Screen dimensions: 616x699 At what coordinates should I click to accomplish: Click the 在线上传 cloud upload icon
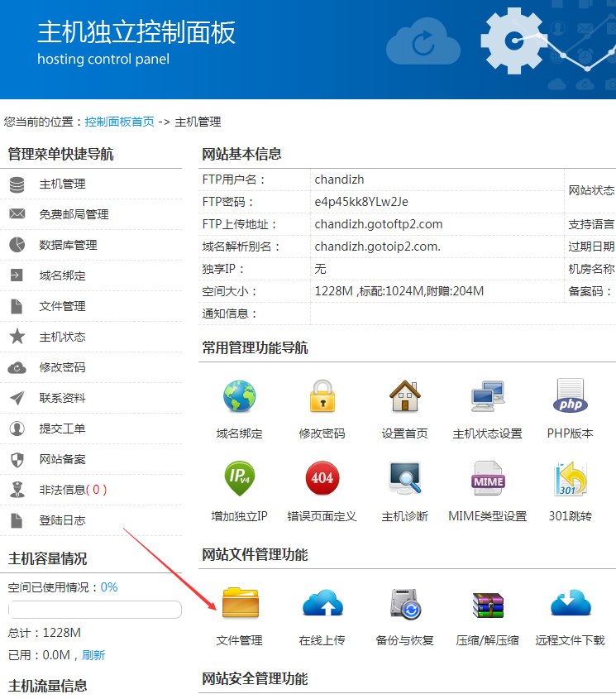click(322, 604)
